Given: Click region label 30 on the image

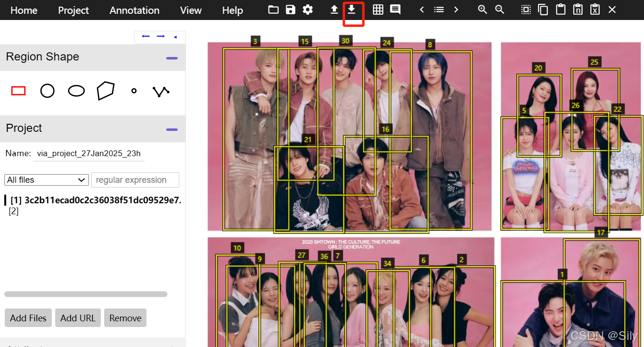Looking at the screenshot, I should pos(346,40).
